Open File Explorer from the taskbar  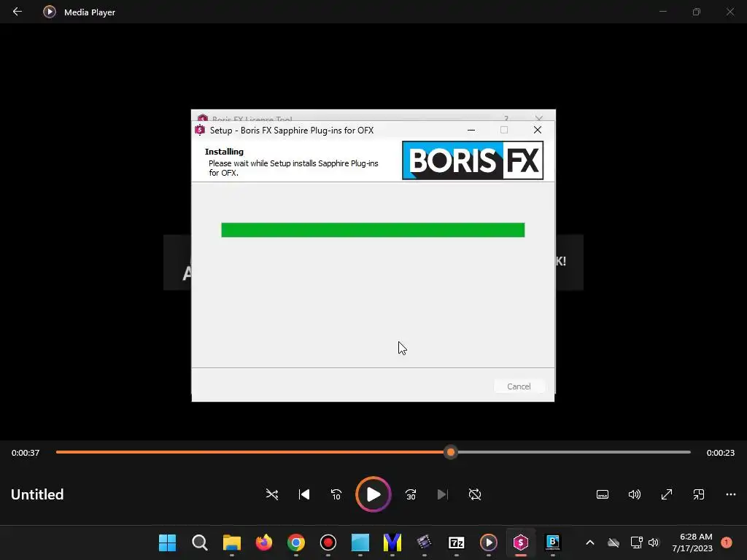[x=231, y=542]
